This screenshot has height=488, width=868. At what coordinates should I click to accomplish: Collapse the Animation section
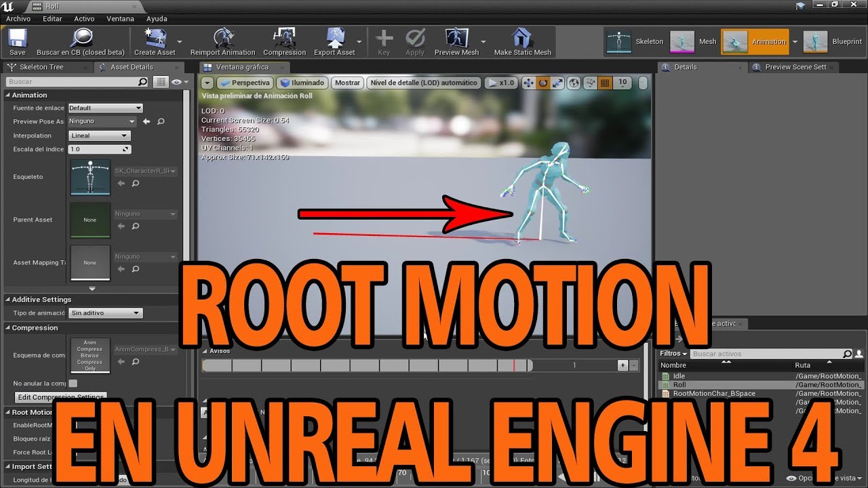tap(7, 95)
